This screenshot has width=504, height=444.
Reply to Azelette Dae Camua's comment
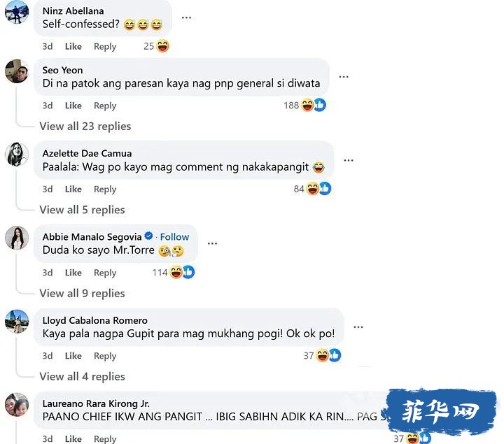pos(105,189)
